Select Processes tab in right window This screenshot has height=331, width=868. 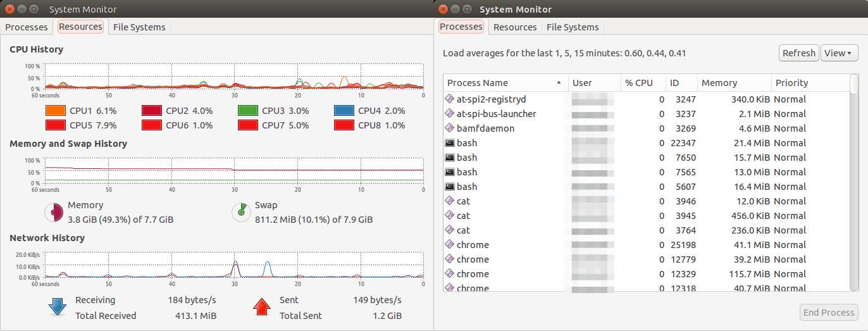pos(461,27)
